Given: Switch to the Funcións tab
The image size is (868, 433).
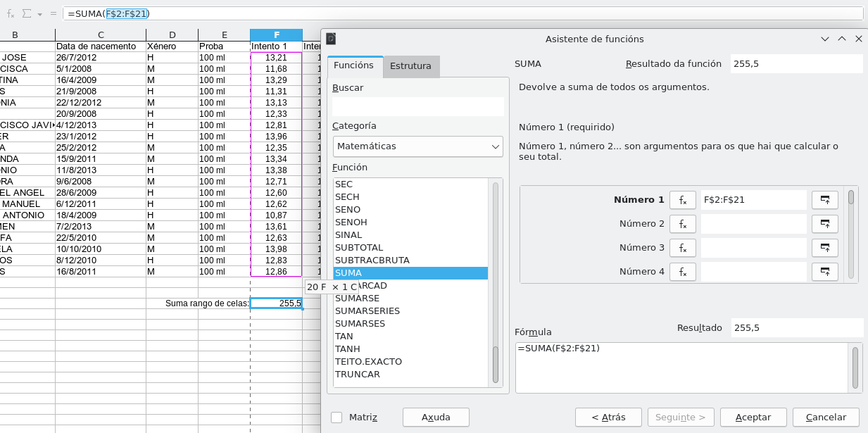Looking at the screenshot, I should (x=353, y=65).
